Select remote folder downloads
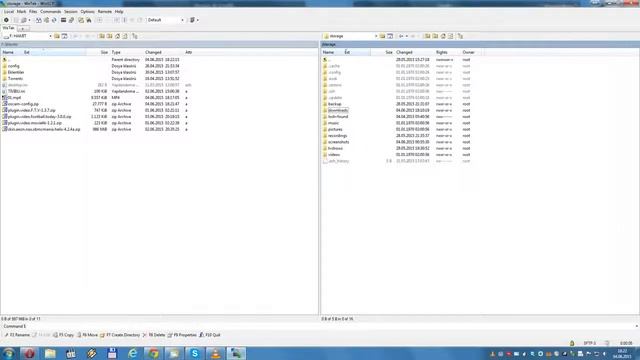The image size is (640, 360). (338, 111)
